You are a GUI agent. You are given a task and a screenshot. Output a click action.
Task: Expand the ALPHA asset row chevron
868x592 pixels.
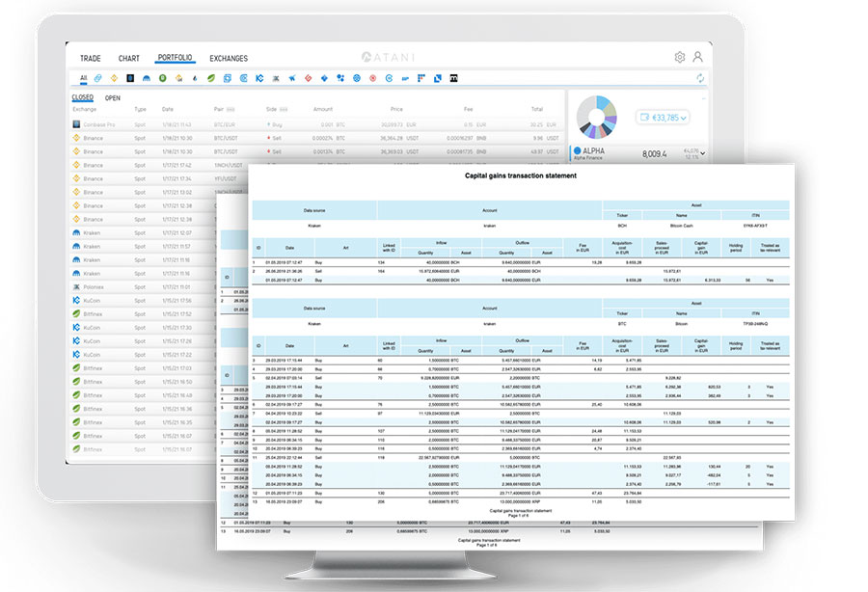pyautogui.click(x=703, y=153)
